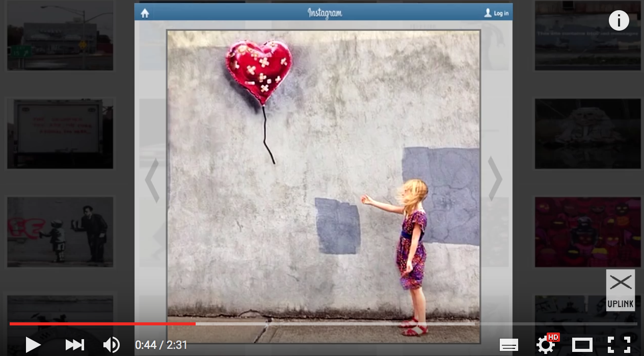Image resolution: width=644 pixels, height=356 pixels.
Task: Play the video
Action: click(33, 345)
